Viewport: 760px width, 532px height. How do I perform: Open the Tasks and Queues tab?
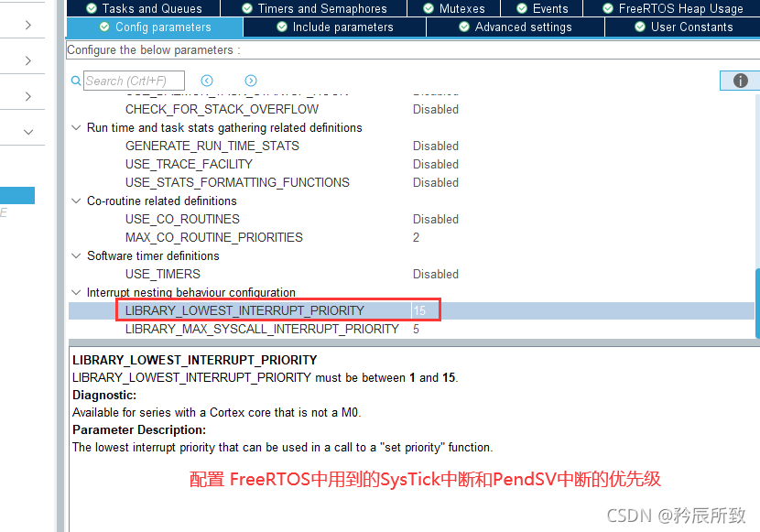coord(144,8)
